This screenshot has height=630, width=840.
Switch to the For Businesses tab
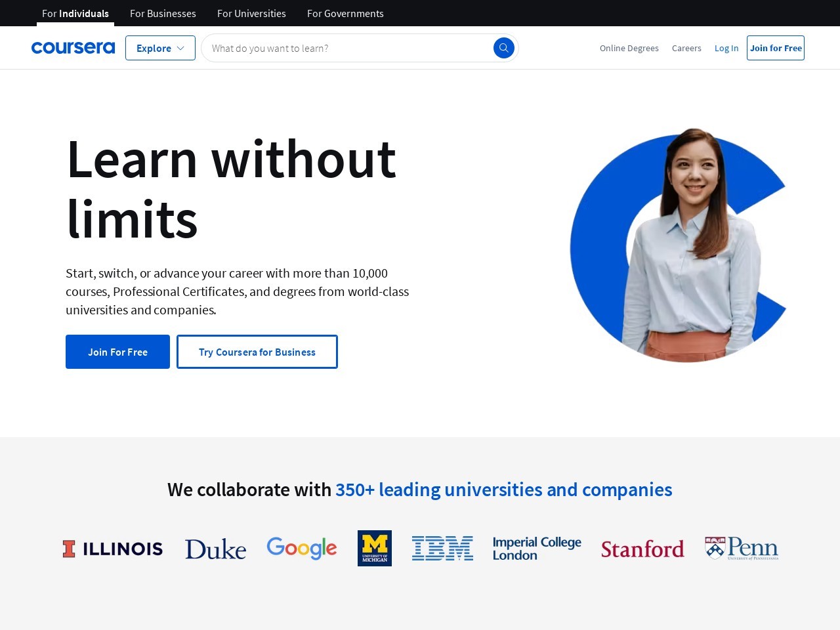point(163,13)
